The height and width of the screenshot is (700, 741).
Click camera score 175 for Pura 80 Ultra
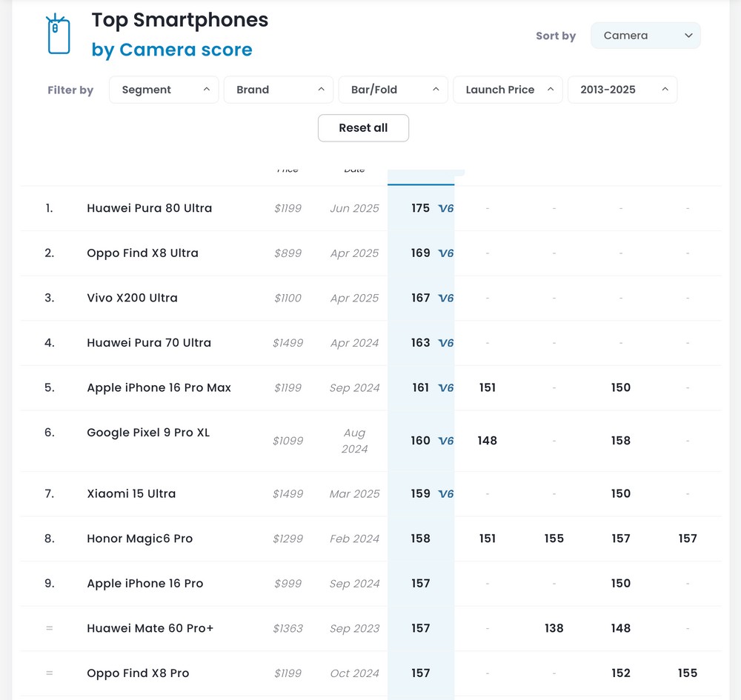421,208
